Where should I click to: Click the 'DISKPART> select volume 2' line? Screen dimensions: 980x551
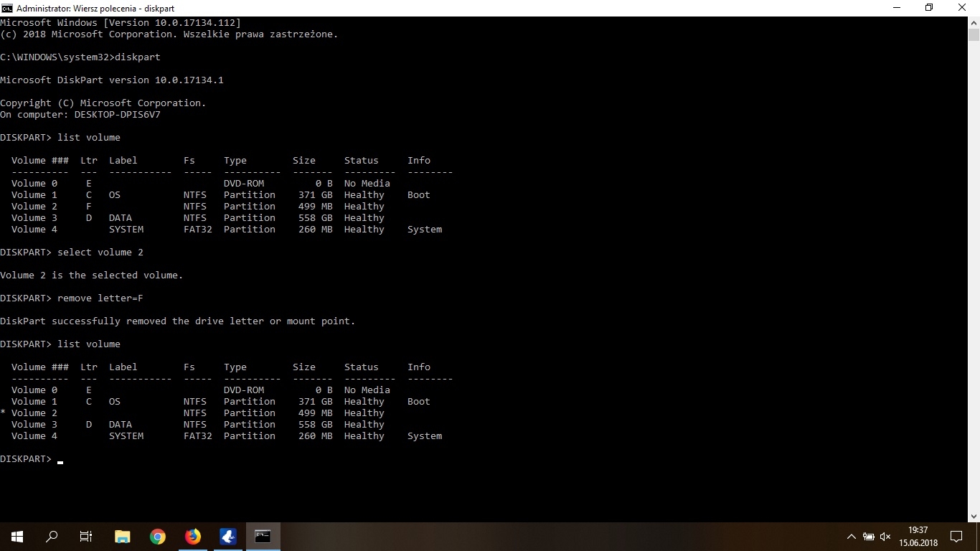click(72, 253)
